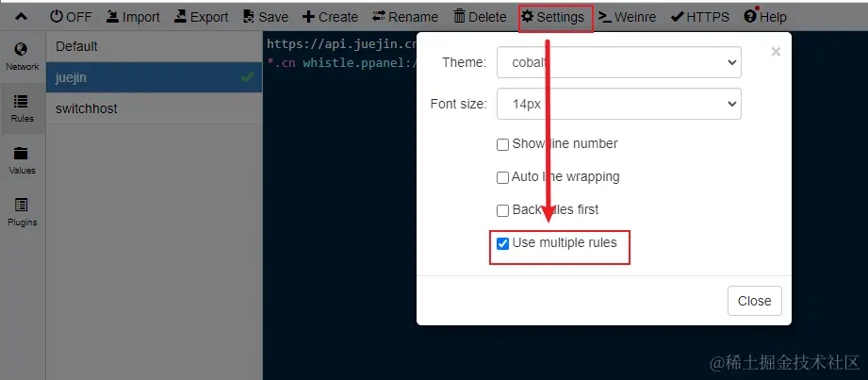This screenshot has height=380, width=868.
Task: Click the https://api.juejin.cn rule line in editor
Action: 341,44
